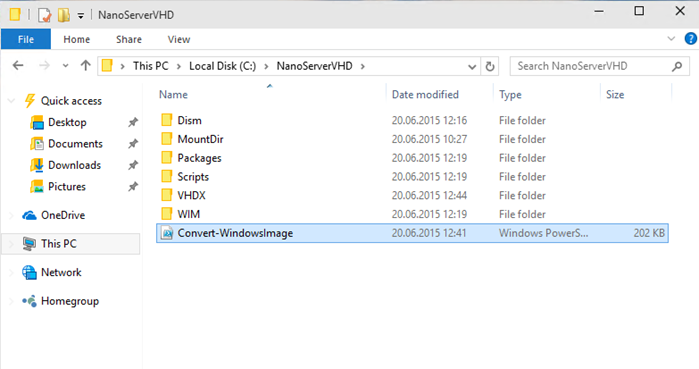Open the recent locations dropdown arrow
Screen dimensions: 699x369
66,66
